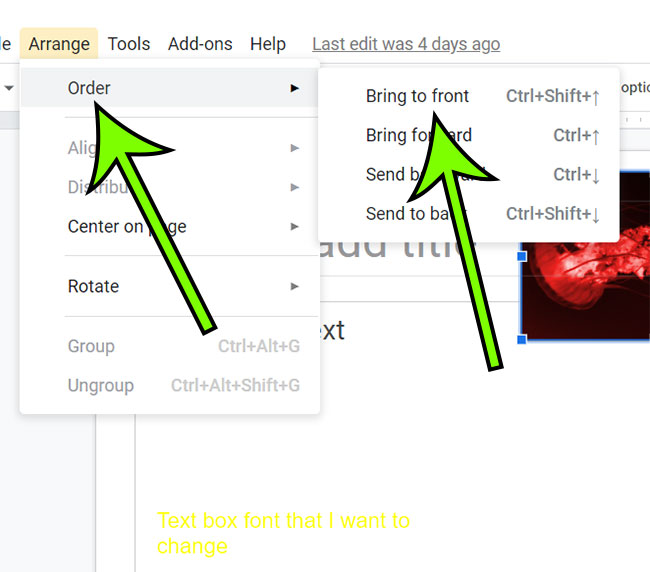This screenshot has width=650, height=572.
Task: Expand the Rotate submenu
Action: [170, 286]
